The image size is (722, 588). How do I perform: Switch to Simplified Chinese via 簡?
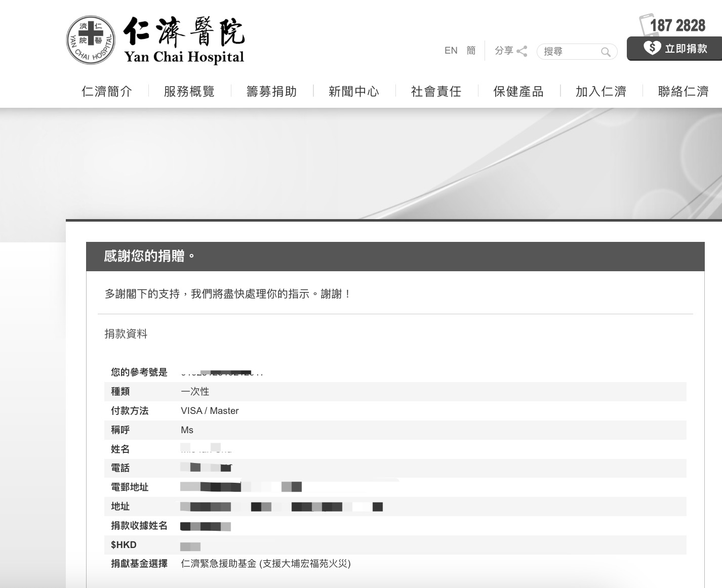coord(471,51)
